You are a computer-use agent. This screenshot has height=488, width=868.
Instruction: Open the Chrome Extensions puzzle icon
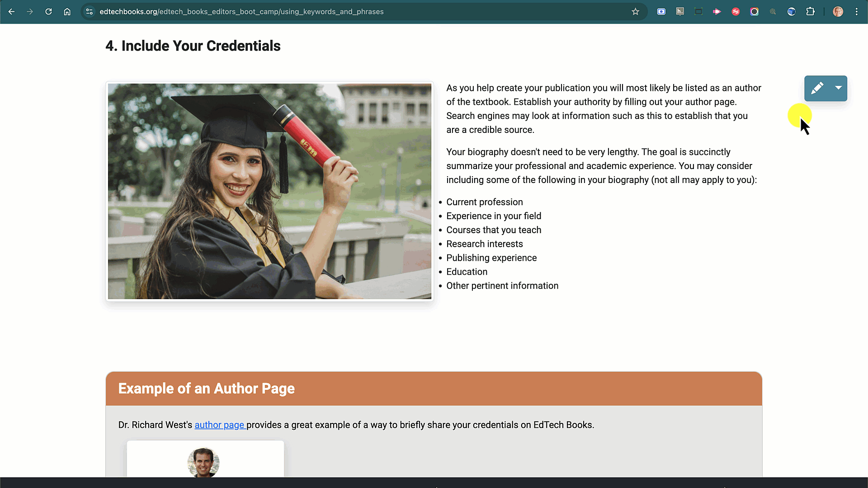810,12
